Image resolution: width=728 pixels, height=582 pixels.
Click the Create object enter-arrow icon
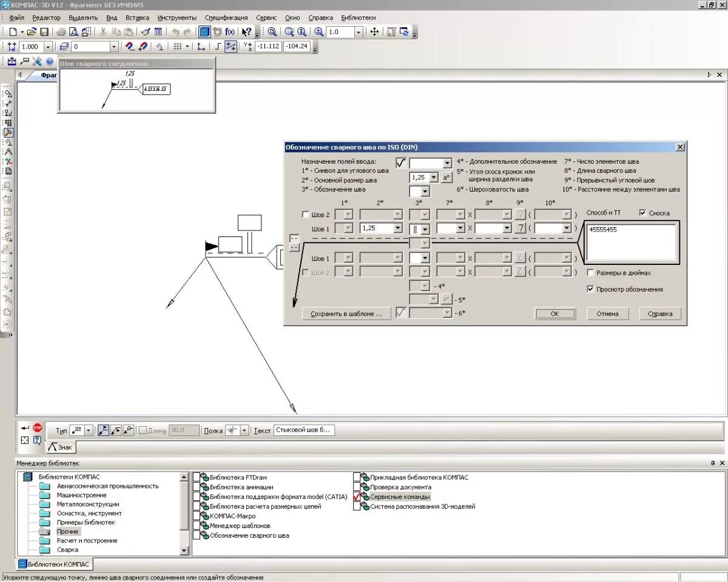[x=24, y=427]
